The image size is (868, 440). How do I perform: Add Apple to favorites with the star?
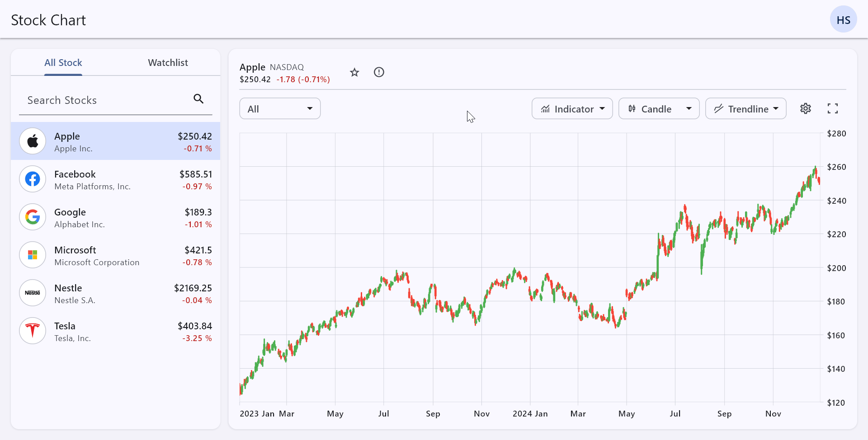[354, 72]
